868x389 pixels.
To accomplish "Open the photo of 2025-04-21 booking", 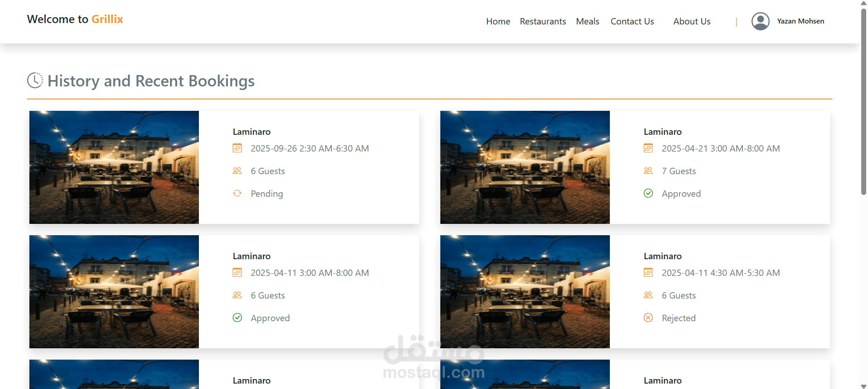I will click(525, 167).
